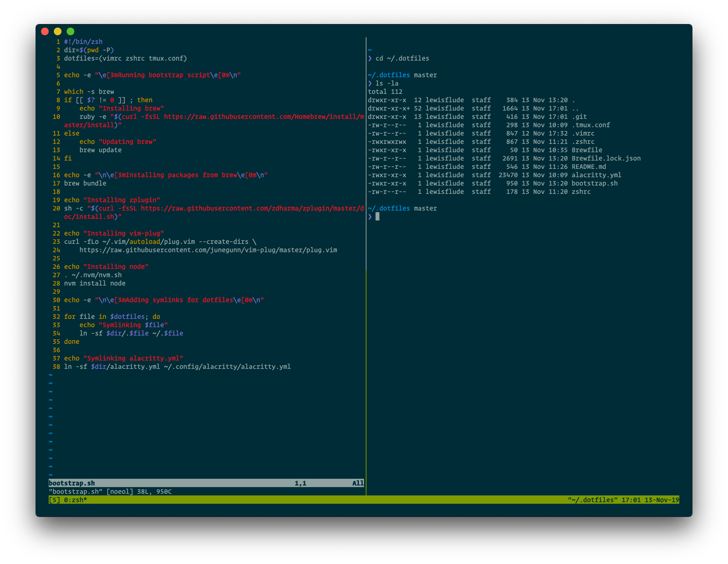Click the 1,1 cursor position indicator
Viewport: 728px width, 564px height.
[x=300, y=483]
